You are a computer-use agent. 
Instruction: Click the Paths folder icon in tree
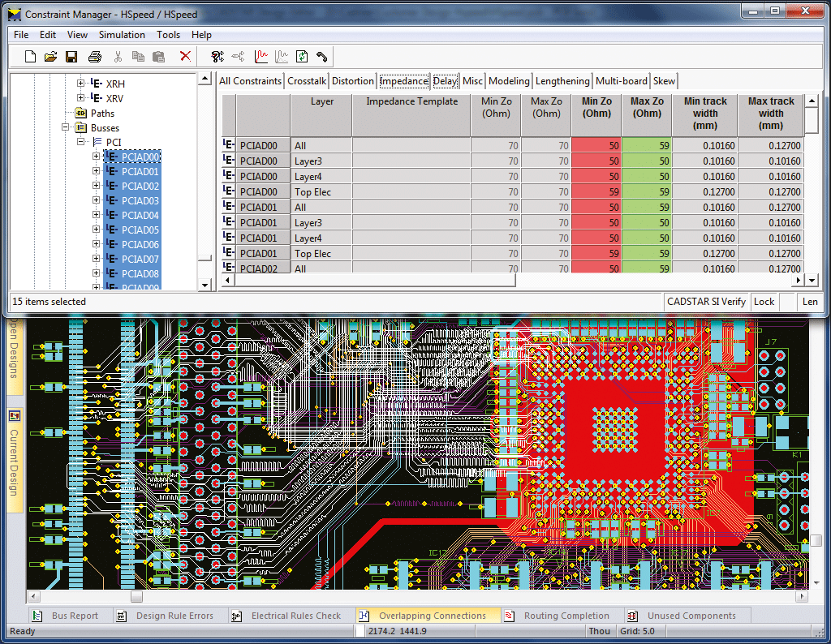[81, 113]
